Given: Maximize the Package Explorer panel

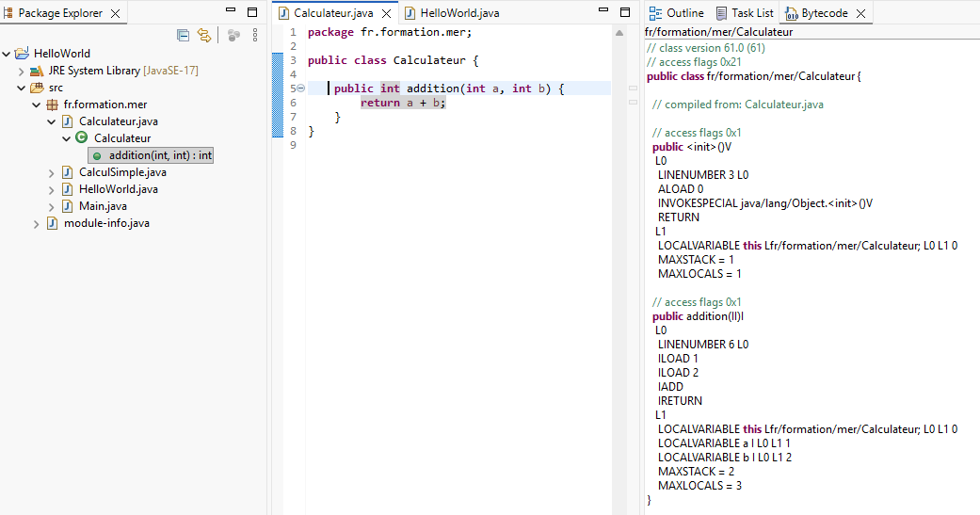Looking at the screenshot, I should coord(252,12).
